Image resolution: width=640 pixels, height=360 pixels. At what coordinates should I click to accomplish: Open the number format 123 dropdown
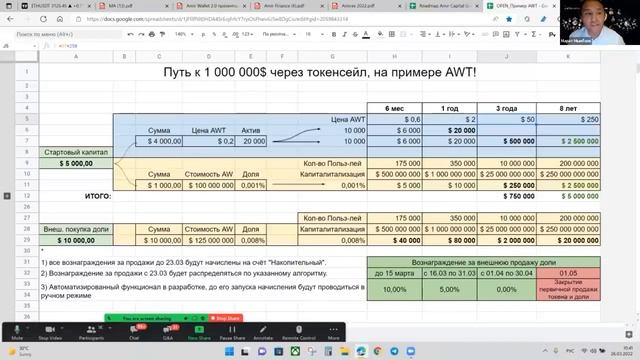click(x=247, y=34)
